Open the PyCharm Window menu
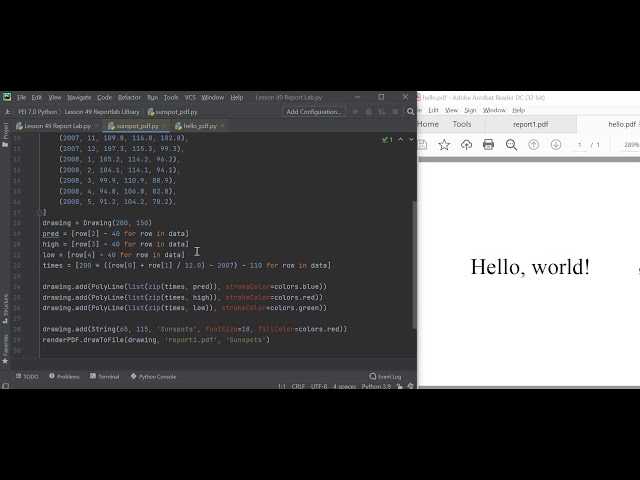The width and height of the screenshot is (640, 480). [x=212, y=98]
